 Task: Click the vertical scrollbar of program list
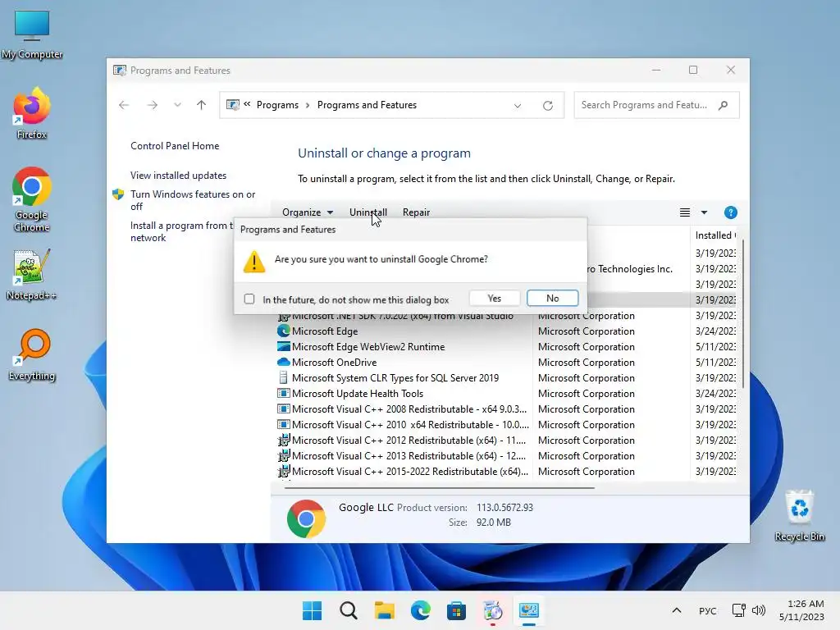point(742,314)
